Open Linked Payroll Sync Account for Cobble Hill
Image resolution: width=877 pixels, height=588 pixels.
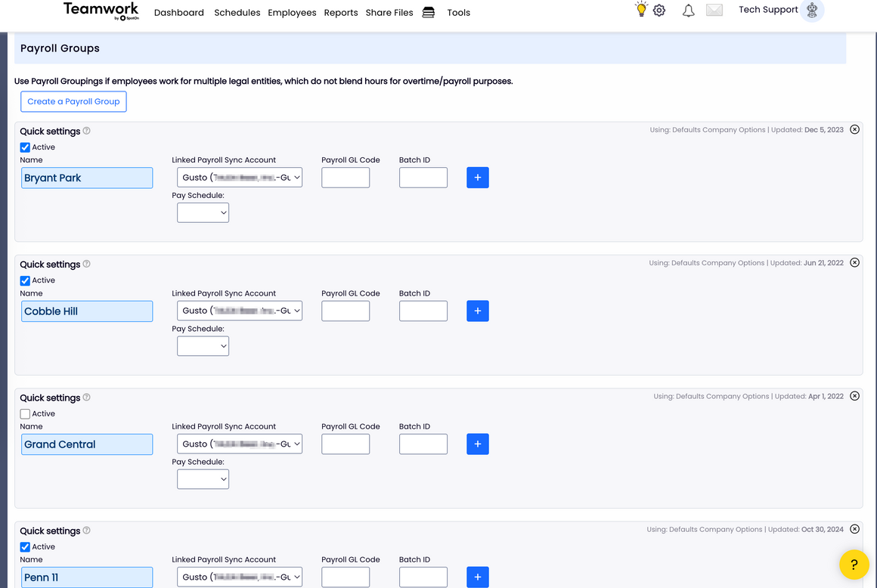(240, 310)
